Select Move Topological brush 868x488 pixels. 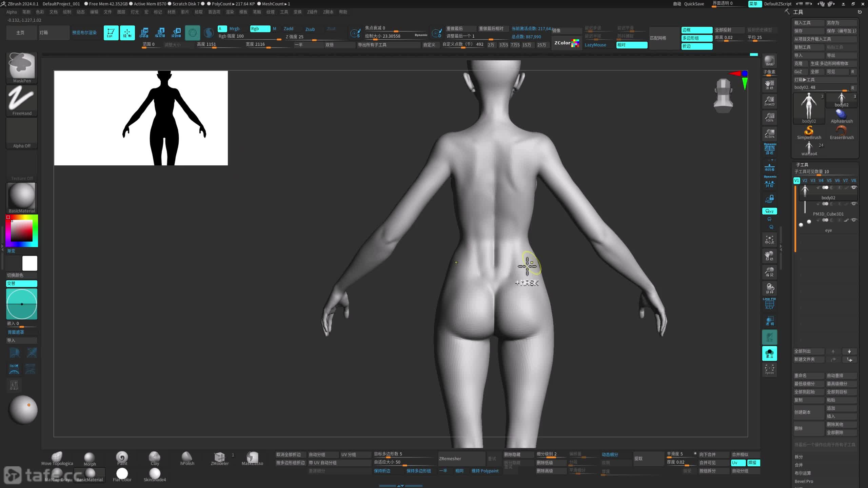57,459
